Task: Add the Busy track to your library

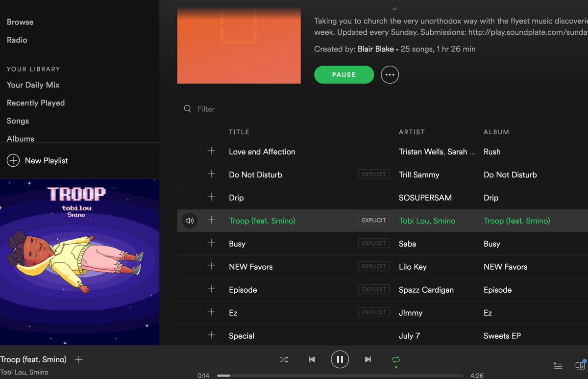Action: (211, 244)
